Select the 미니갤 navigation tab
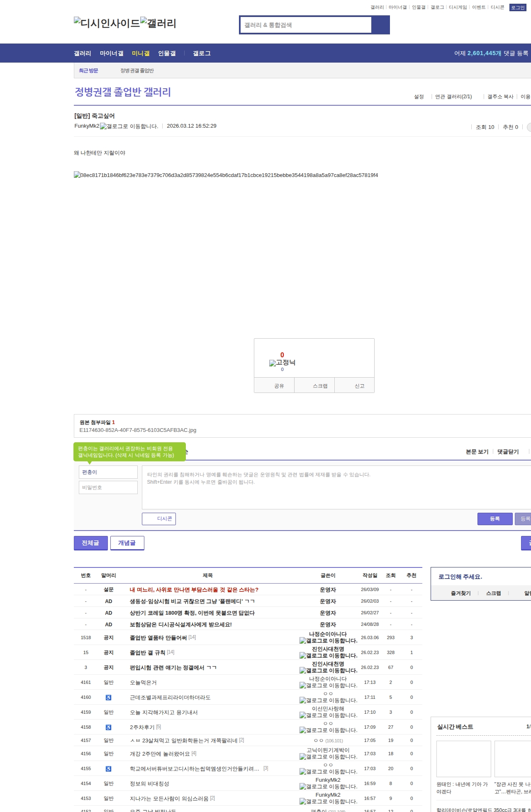 click(x=141, y=53)
